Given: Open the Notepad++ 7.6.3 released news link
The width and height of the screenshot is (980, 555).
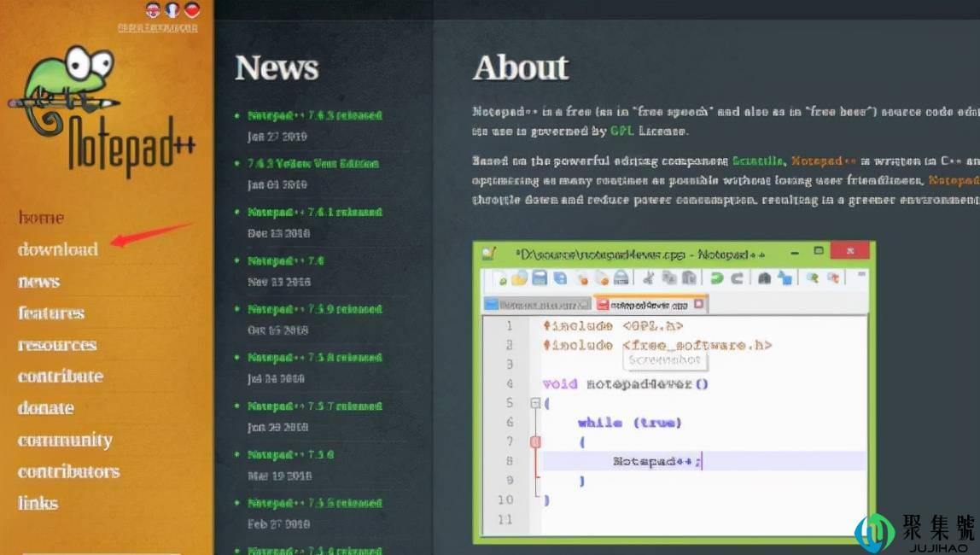Looking at the screenshot, I should point(314,115).
